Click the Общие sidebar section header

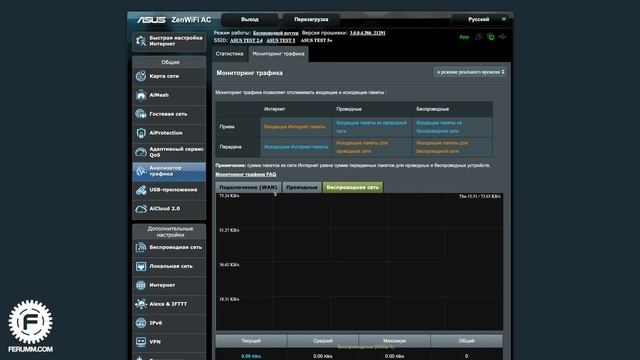pos(170,62)
